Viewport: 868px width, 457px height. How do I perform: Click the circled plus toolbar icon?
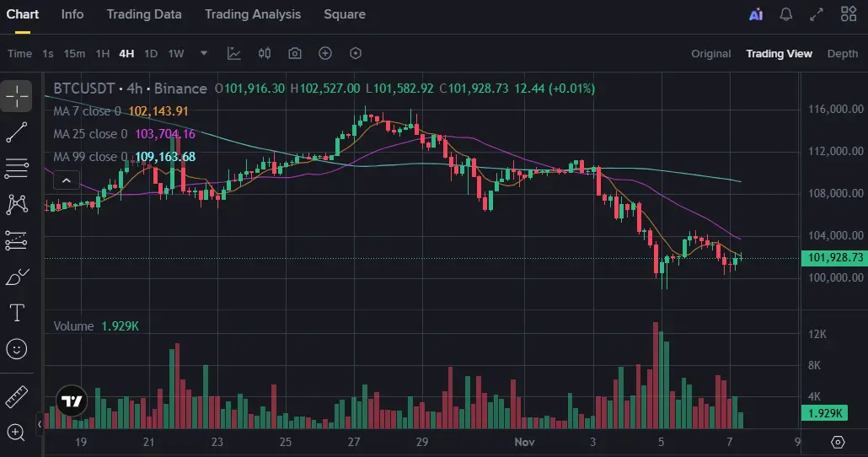(325, 53)
